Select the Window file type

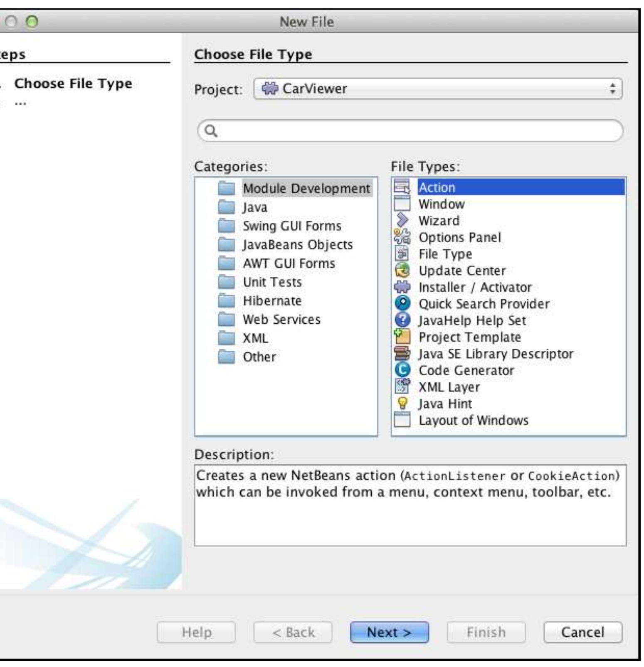click(441, 204)
